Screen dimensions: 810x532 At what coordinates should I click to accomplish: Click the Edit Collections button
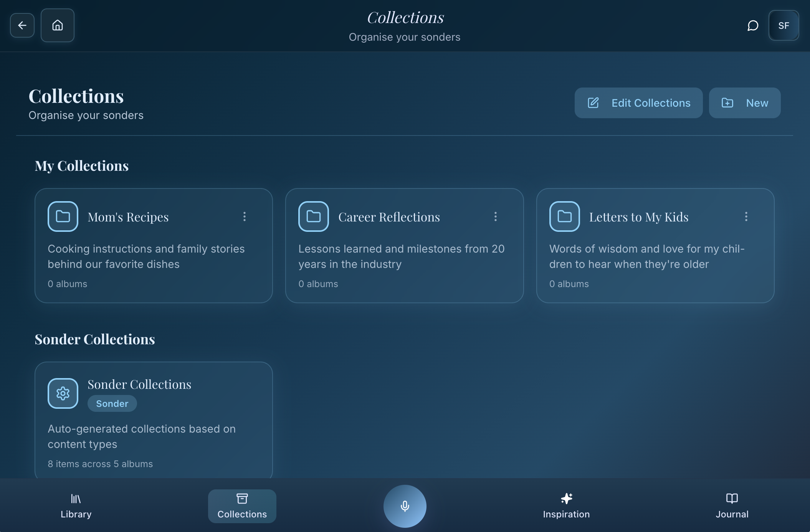click(x=638, y=103)
